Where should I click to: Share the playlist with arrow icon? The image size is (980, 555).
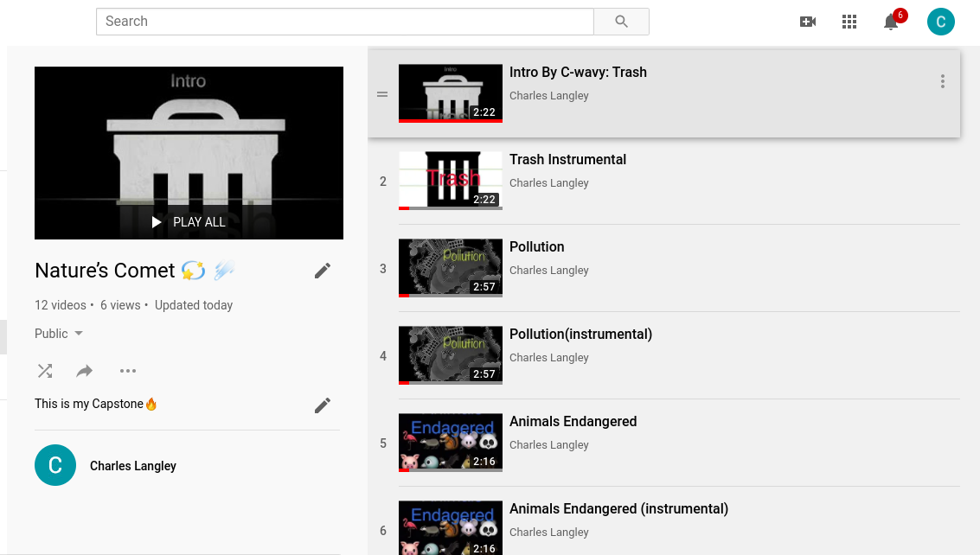coord(85,371)
